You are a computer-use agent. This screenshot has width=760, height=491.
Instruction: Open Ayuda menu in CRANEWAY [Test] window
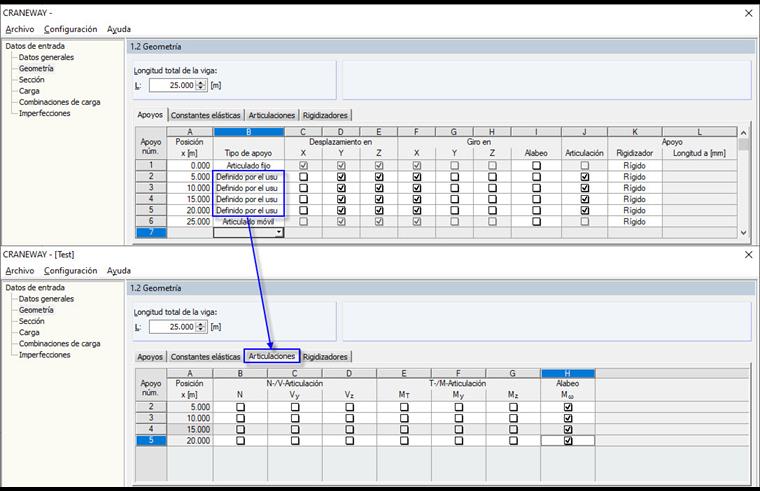click(119, 270)
